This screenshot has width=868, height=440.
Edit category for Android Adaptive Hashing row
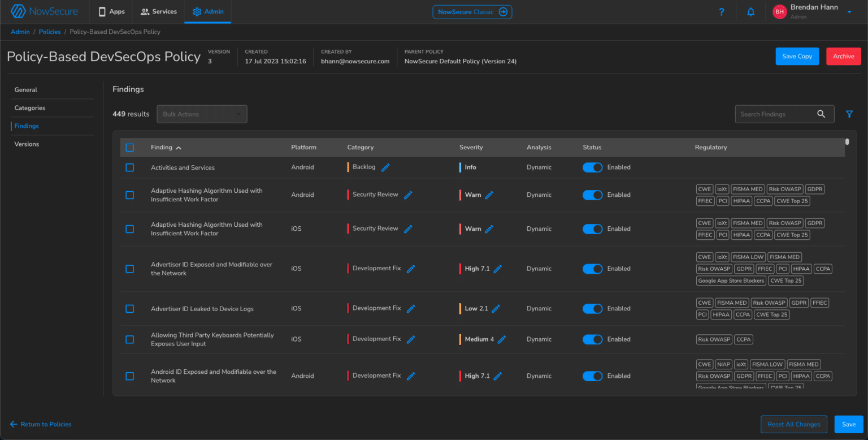[408, 195]
